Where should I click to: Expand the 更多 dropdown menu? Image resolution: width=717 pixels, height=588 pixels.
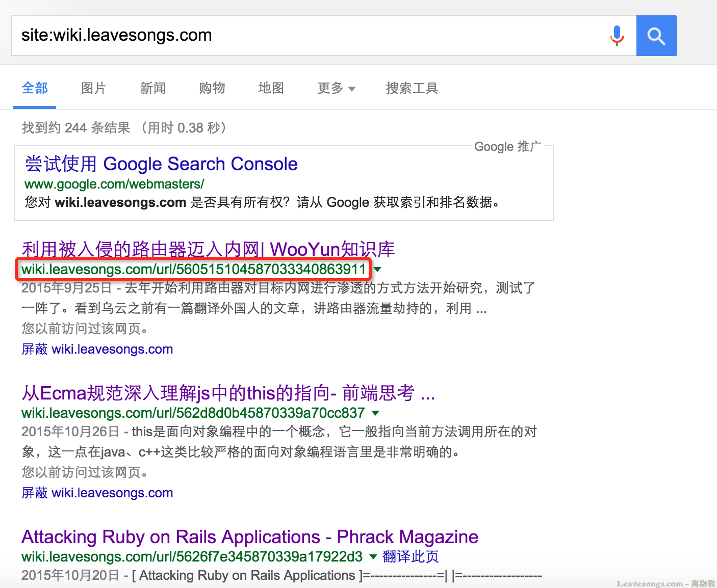pos(337,88)
